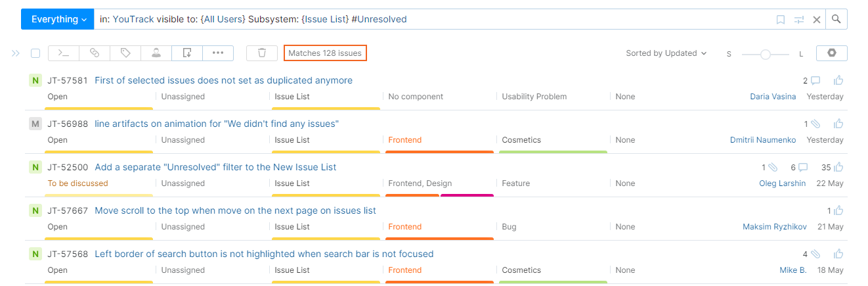The width and height of the screenshot is (868, 286).
Task: Open the hexagon settings button
Action: (831, 53)
